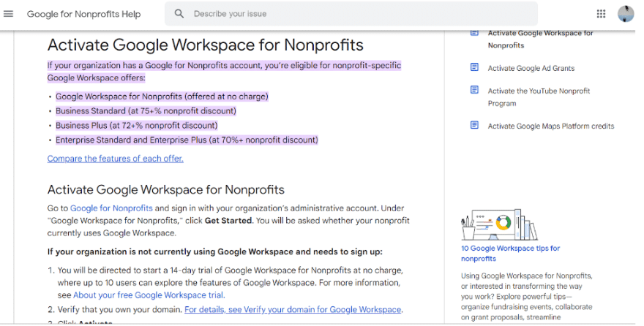Open About your free Google Workspace trial

tap(149, 295)
